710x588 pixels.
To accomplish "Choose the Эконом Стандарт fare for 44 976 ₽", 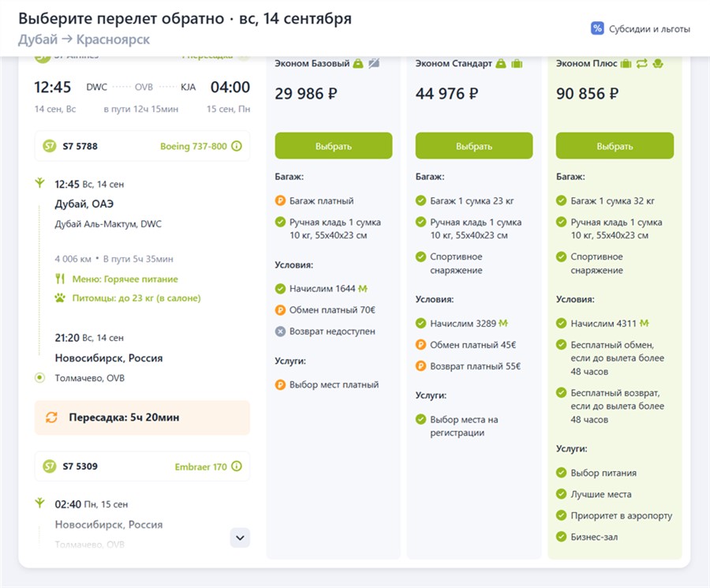I will pyautogui.click(x=473, y=146).
